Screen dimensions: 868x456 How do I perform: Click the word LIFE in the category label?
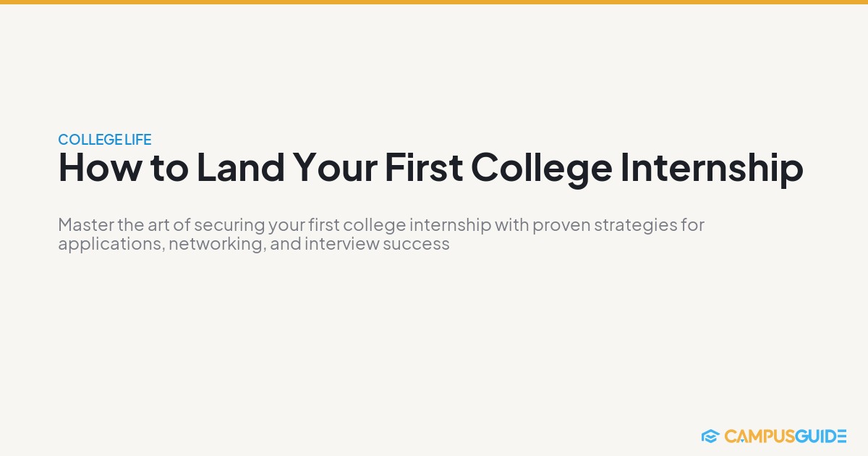tap(137, 140)
